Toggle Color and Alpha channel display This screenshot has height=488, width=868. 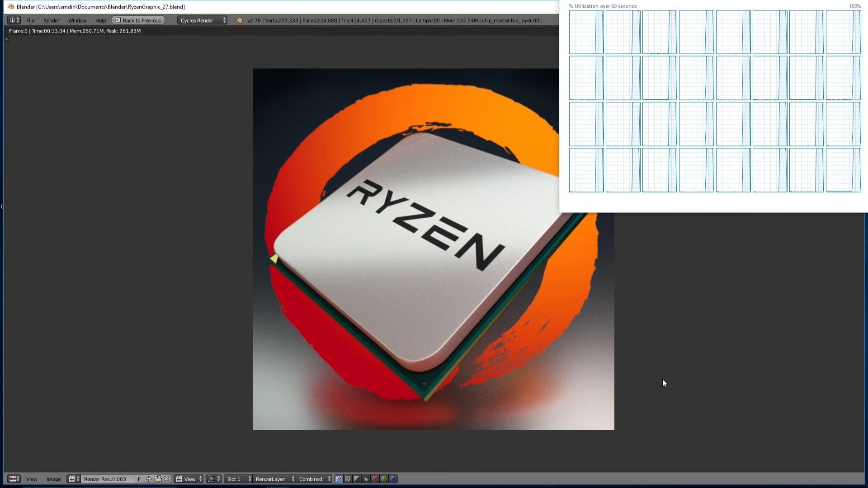click(339, 479)
